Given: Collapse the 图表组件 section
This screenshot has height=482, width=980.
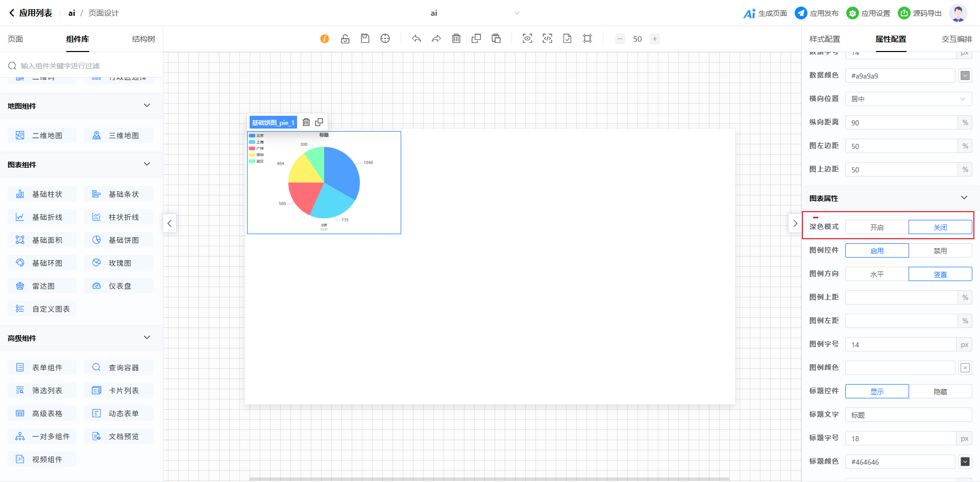Looking at the screenshot, I should point(147,164).
